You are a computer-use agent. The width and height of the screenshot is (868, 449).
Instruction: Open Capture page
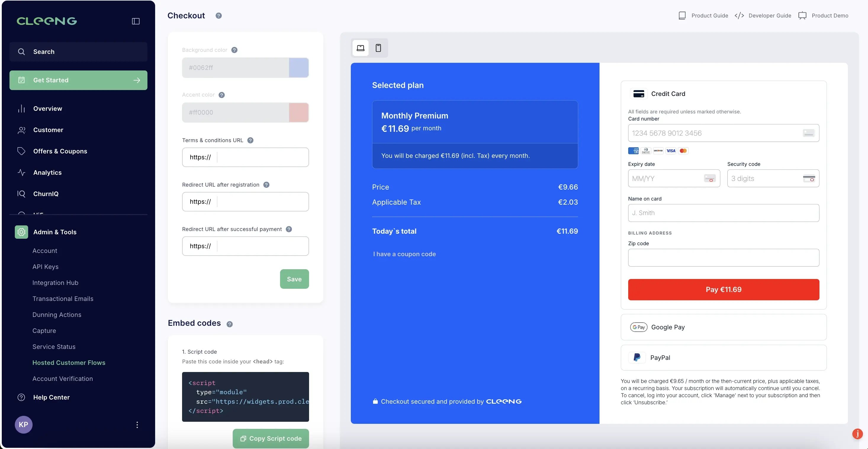tap(44, 331)
